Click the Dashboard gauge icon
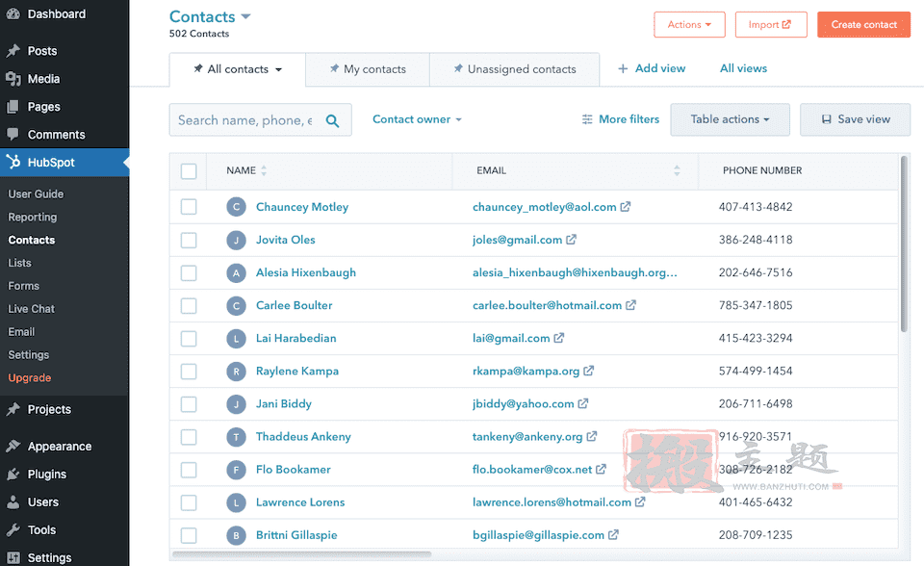 [13, 13]
